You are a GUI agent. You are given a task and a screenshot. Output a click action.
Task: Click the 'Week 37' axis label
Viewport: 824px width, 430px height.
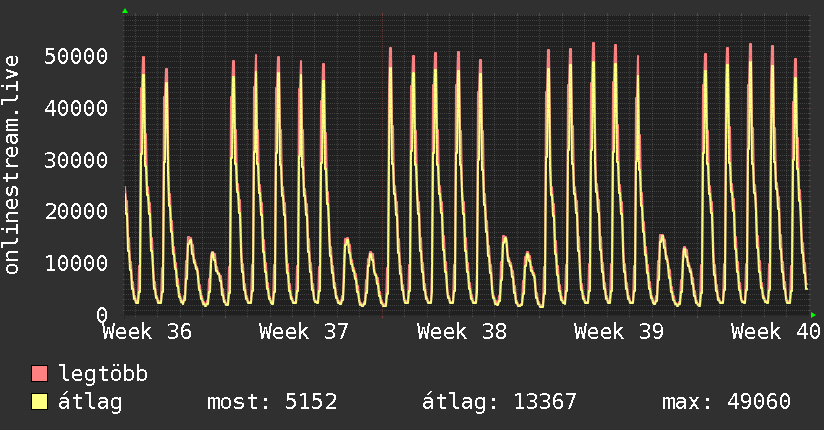pyautogui.click(x=304, y=332)
